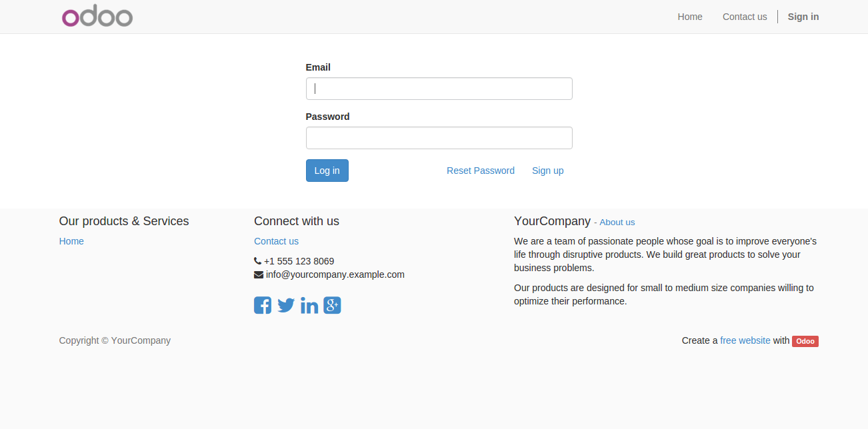
Task: Follow the free website link
Action: pos(745,340)
